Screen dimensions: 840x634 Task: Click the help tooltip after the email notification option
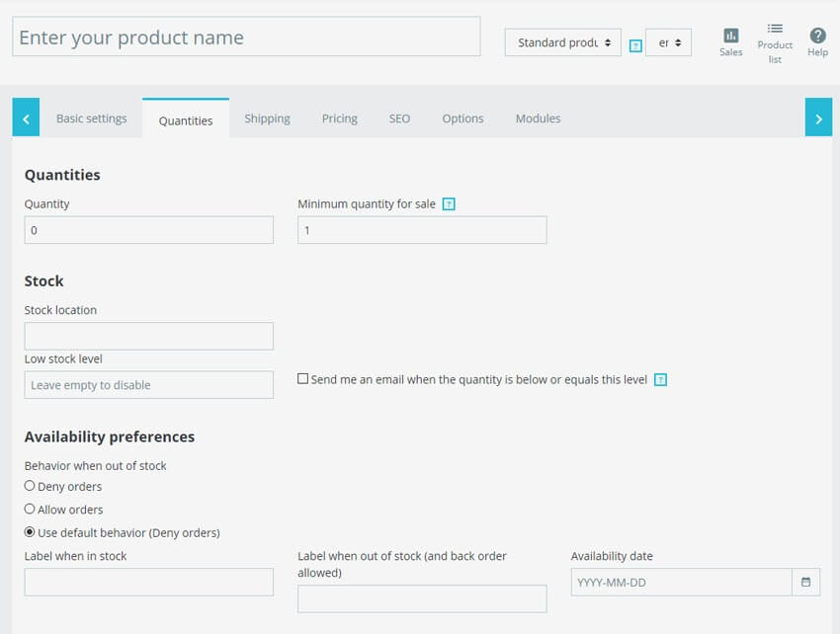660,379
